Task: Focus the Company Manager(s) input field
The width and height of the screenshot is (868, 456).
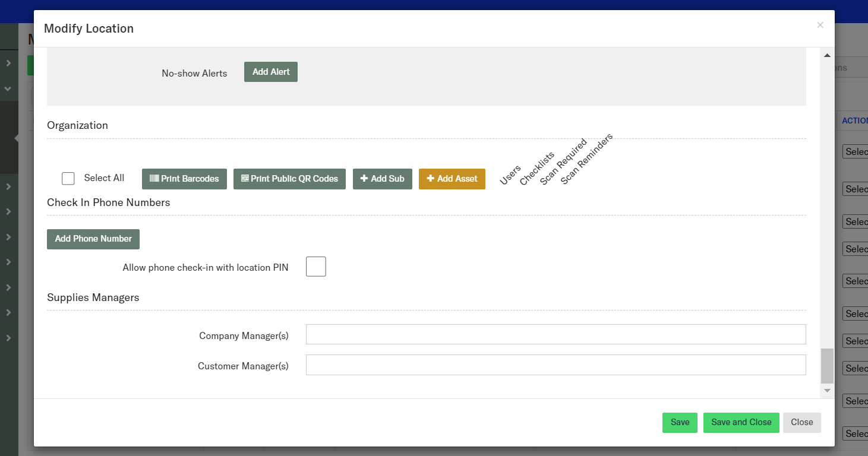Action: coord(555,335)
